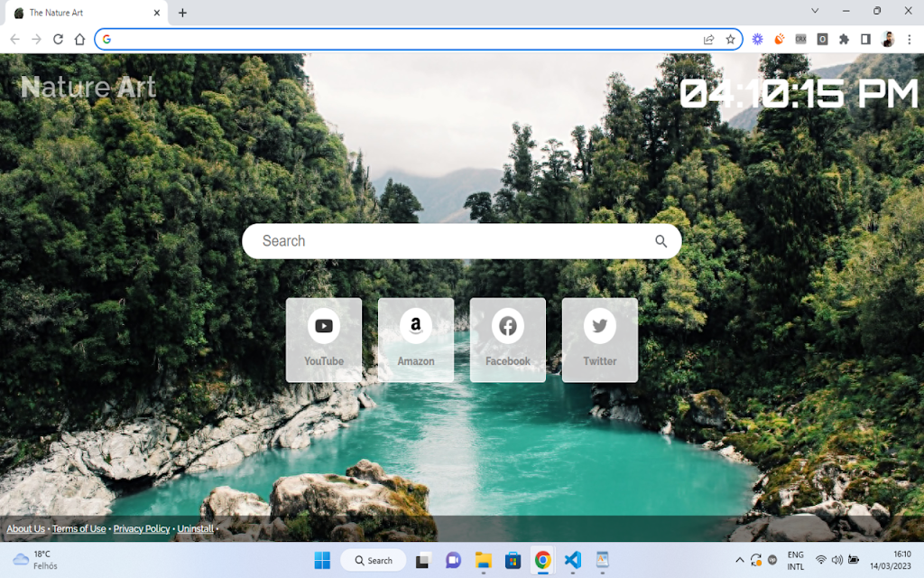
Task: Click the Uninstall link
Action: 195,528
